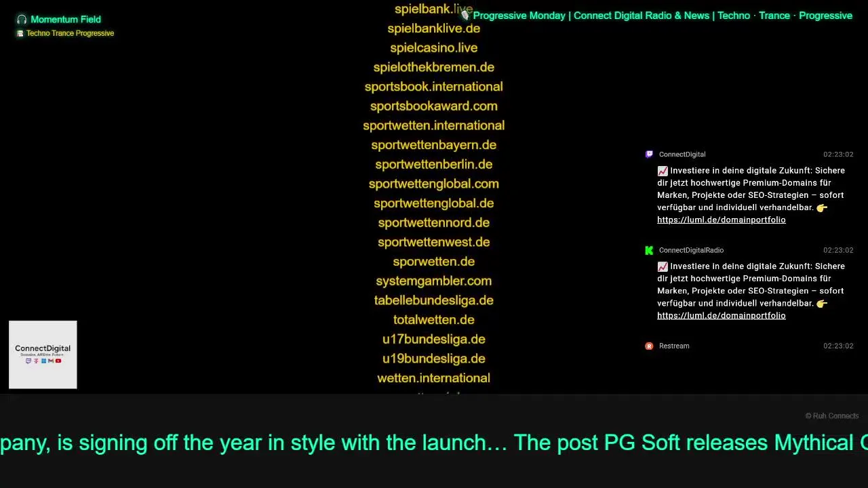
Task: Click the timestamp on the Restream row
Action: coord(838,346)
